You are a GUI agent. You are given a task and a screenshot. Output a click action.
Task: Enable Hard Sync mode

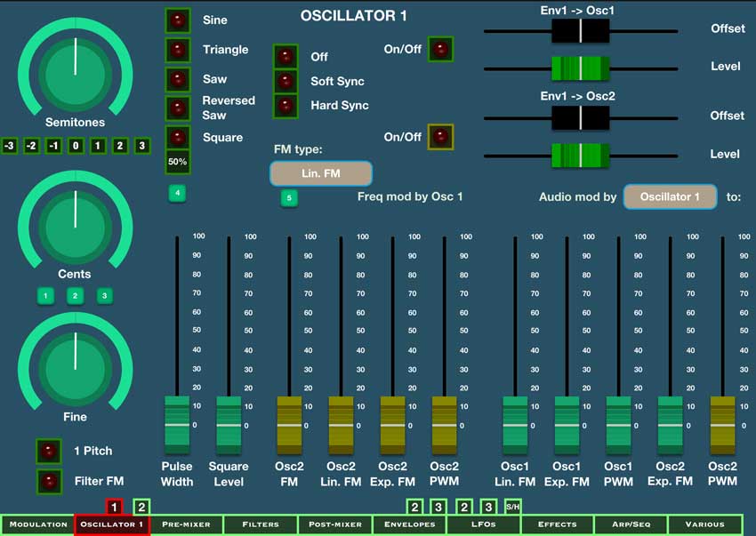pyautogui.click(x=286, y=106)
